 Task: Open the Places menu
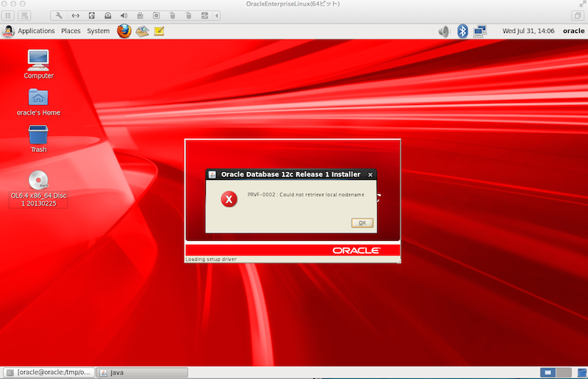[71, 31]
